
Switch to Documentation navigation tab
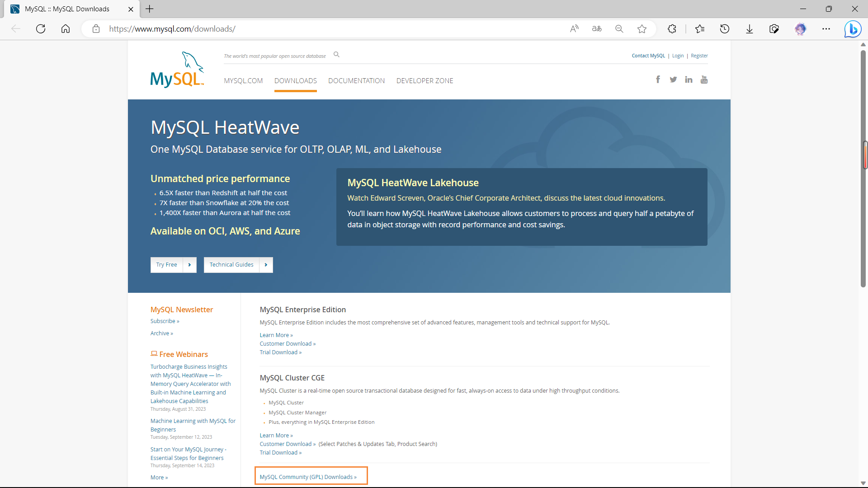tap(356, 81)
